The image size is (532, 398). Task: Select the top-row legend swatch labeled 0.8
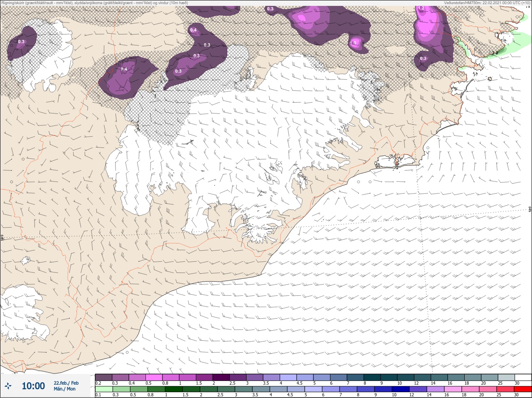tap(171, 377)
